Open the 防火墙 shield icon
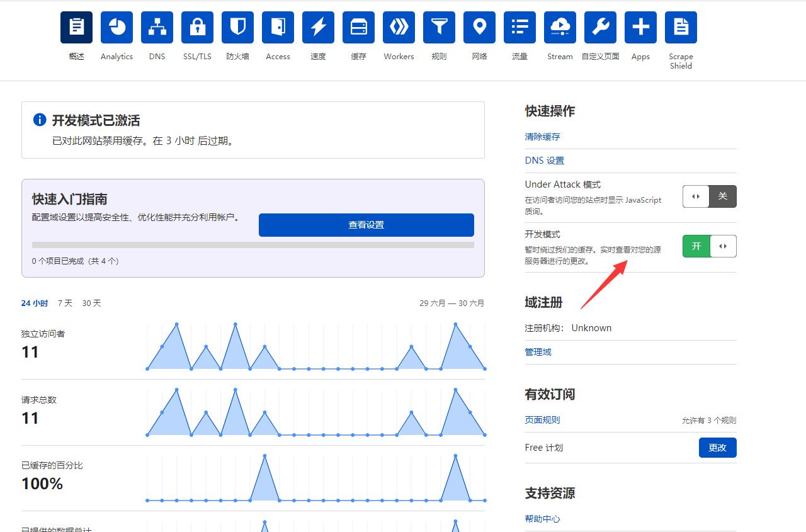The image size is (806, 532). click(237, 28)
